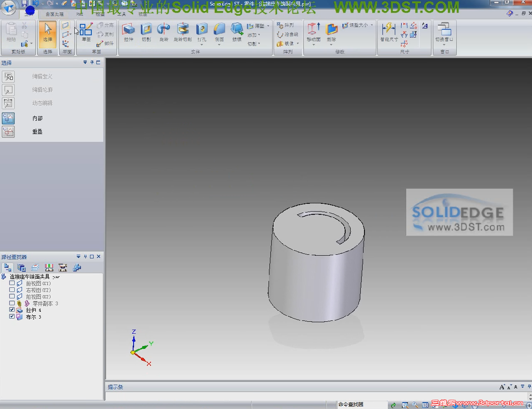Viewport: 532px width, 409px height.
Task: Open the feature playback tab in PathFinder
Action: coord(63,268)
